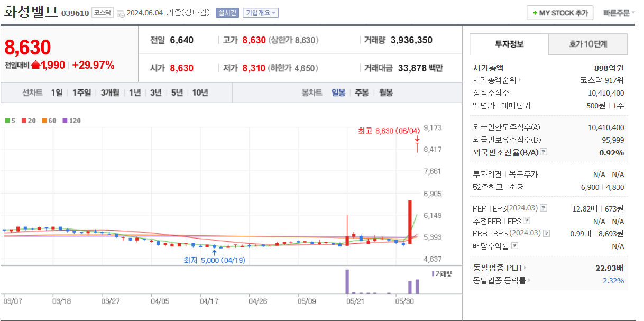This screenshot has width=644, height=321.
Task: Click the 실시간 button
Action: 227,13
